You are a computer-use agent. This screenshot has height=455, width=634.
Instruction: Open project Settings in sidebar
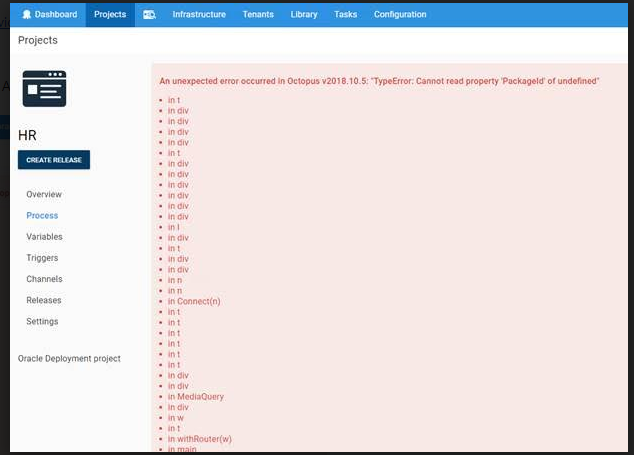(x=42, y=322)
